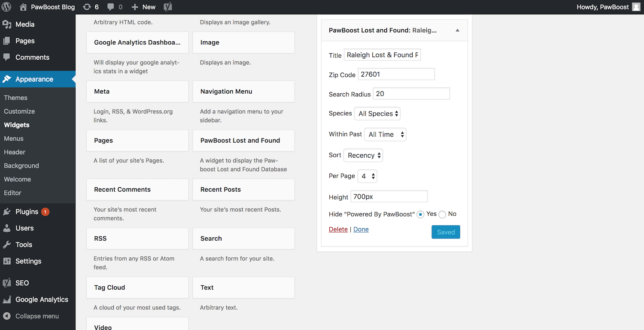Viewport: 644px width, 330px height.
Task: Click the Collapse menu arrow icon
Action: click(7, 316)
